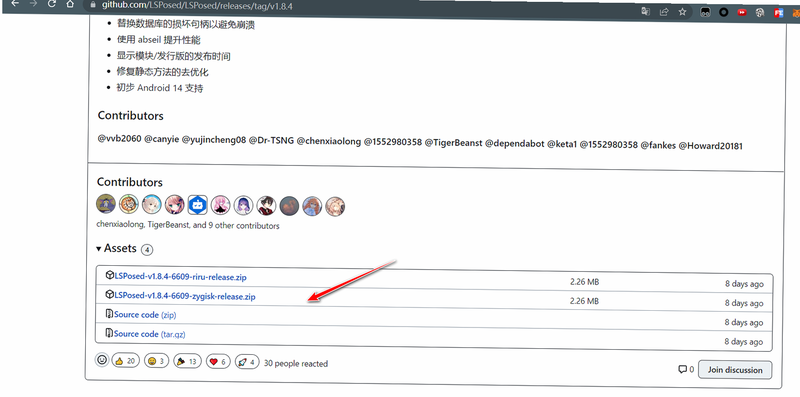Click '8 days ago' in riru-release row

click(744, 284)
